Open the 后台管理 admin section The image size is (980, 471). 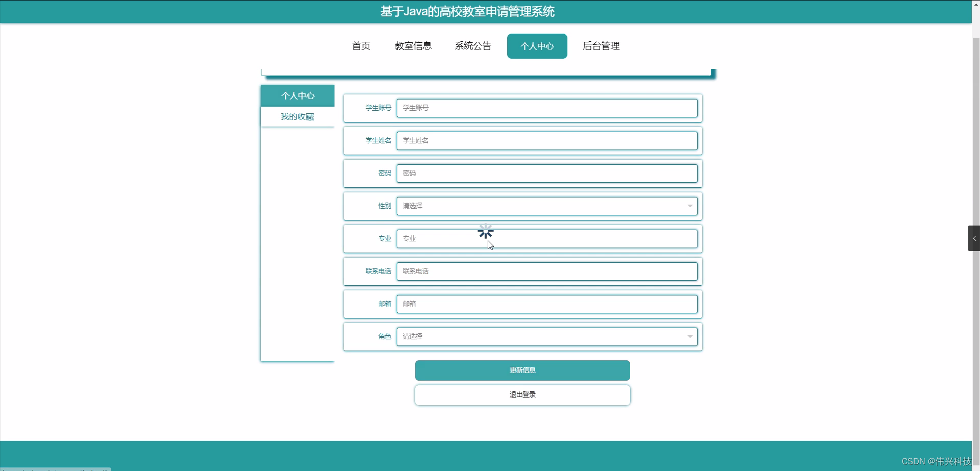click(x=601, y=45)
